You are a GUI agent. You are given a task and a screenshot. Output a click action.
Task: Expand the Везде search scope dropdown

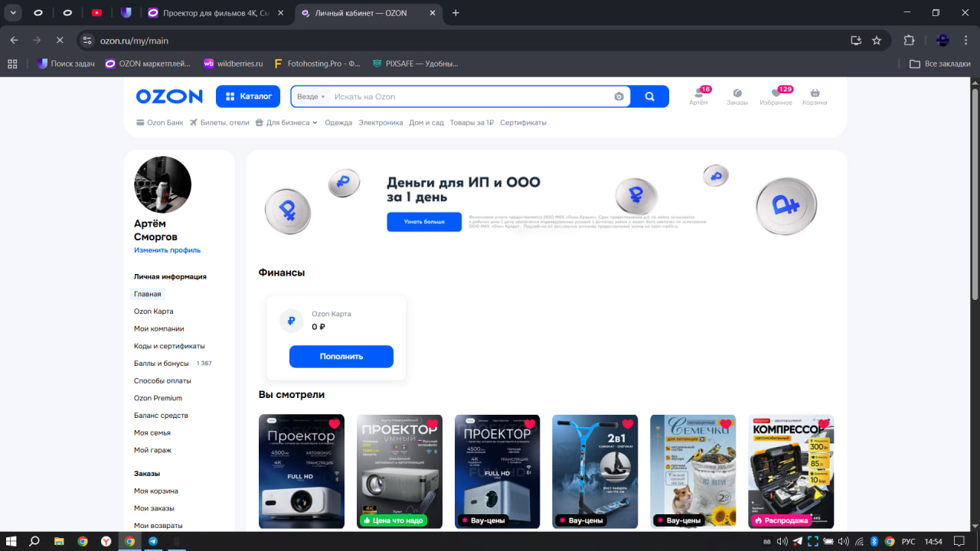click(311, 96)
